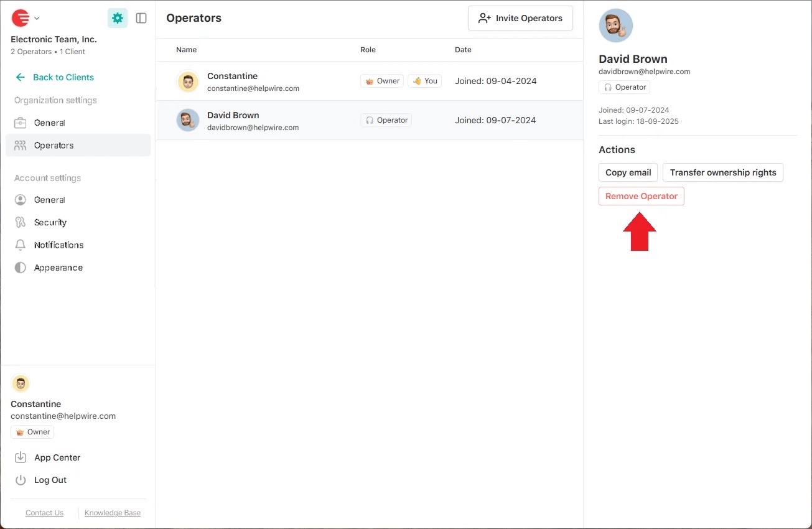Click David Brown's large profile avatar
The width and height of the screenshot is (812, 529).
pos(616,26)
